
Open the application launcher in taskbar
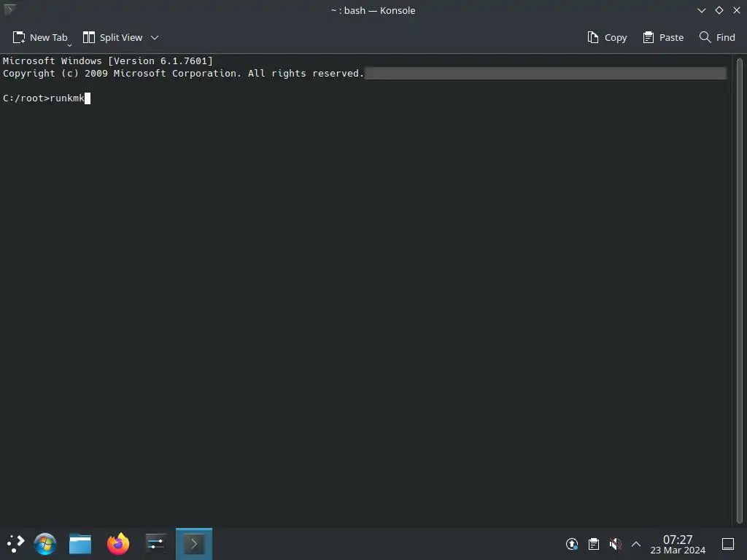point(15,544)
